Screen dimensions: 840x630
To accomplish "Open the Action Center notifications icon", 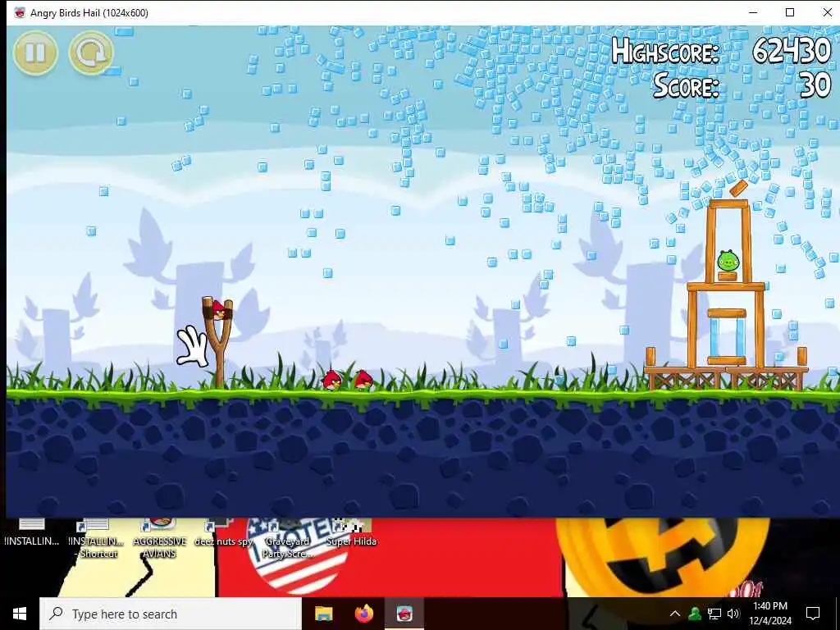I will 813,614.
